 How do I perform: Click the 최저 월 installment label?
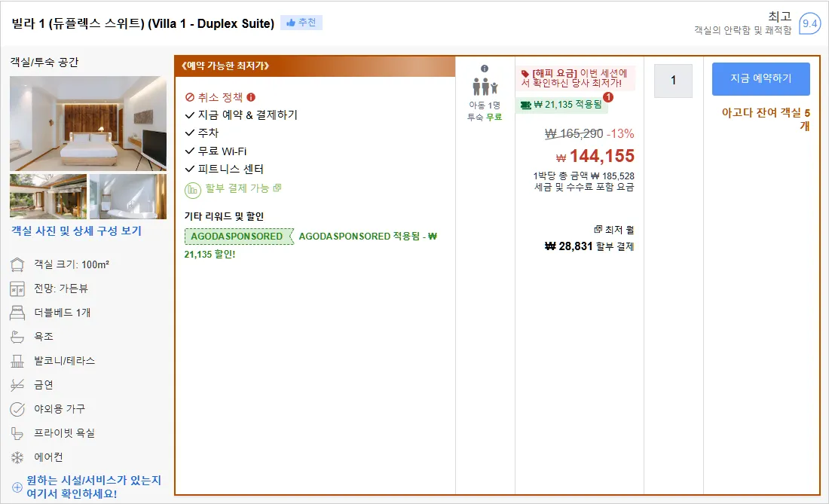(x=619, y=230)
